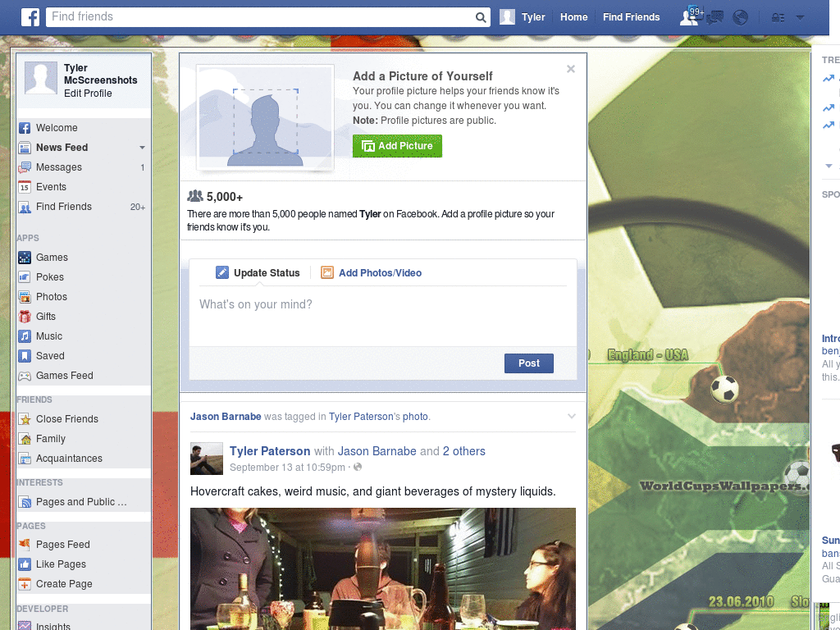Open the dinner table post photo

tap(383, 569)
